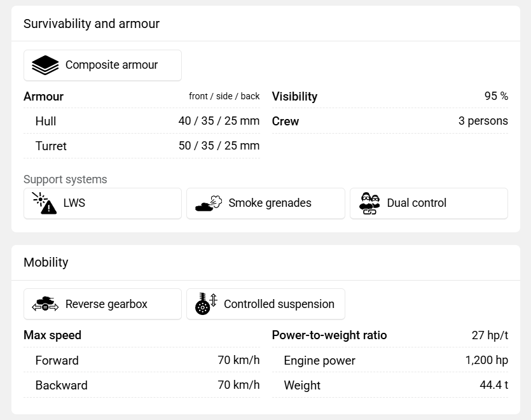Click the Engine power 1,200 hp row
531x420 pixels.
(x=390, y=360)
